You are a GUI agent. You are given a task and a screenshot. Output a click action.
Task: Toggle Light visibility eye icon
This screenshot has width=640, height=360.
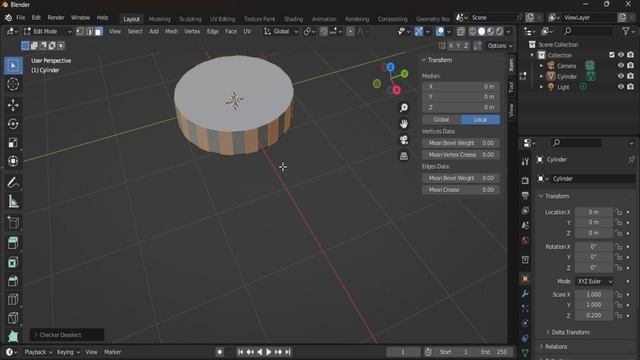[x=621, y=87]
